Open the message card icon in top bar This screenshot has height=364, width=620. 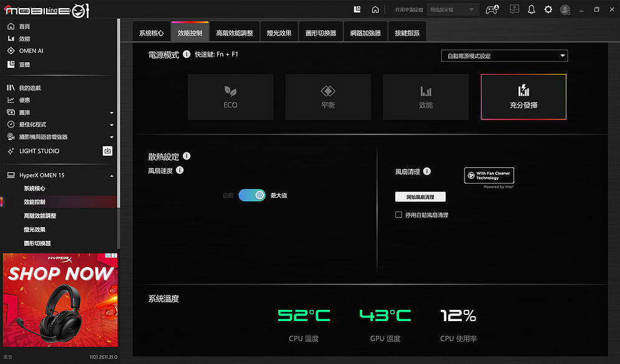coord(514,9)
